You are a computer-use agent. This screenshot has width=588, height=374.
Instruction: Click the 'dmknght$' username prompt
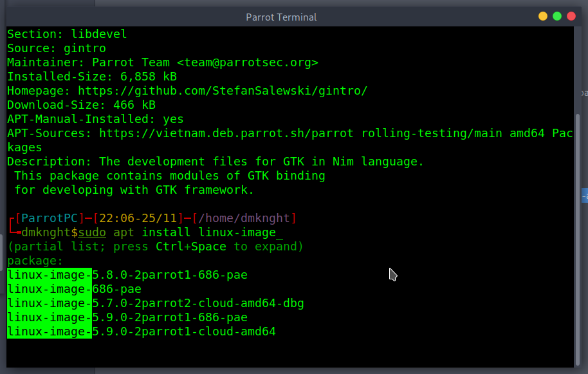pos(50,232)
